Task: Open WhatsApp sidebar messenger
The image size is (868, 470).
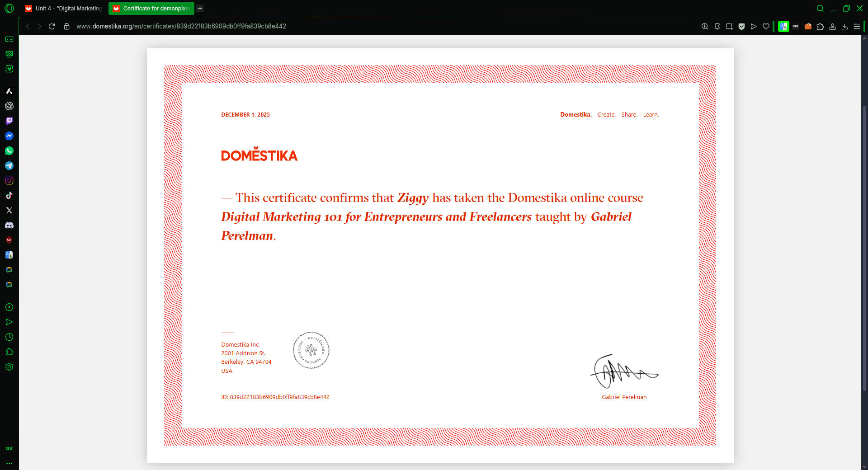Action: click(x=9, y=151)
